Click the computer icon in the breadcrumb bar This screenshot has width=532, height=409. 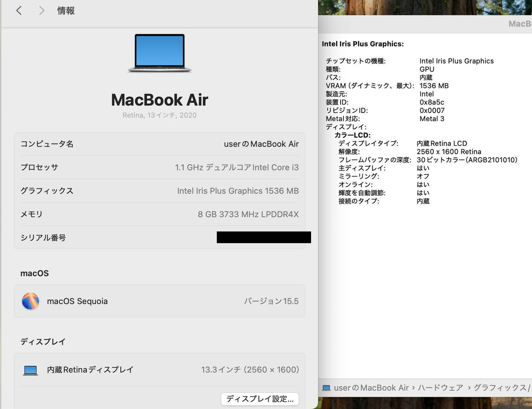pyautogui.click(x=326, y=387)
